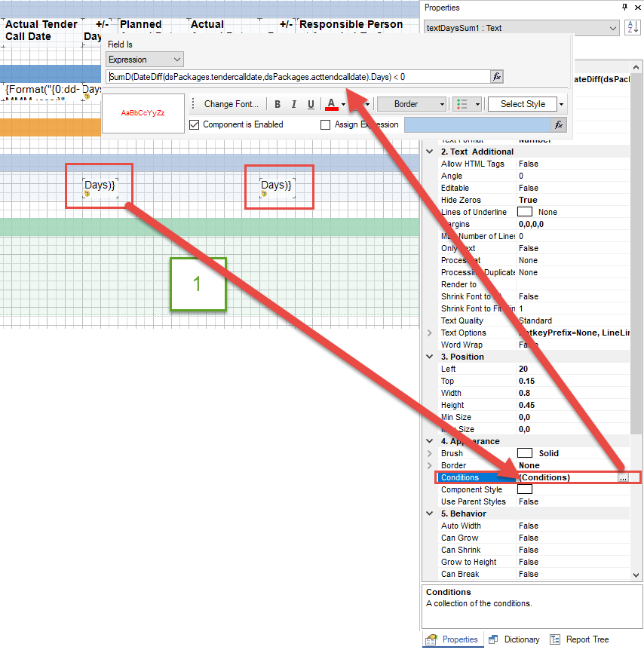Click Lines of Underline swatch

[x=525, y=212]
